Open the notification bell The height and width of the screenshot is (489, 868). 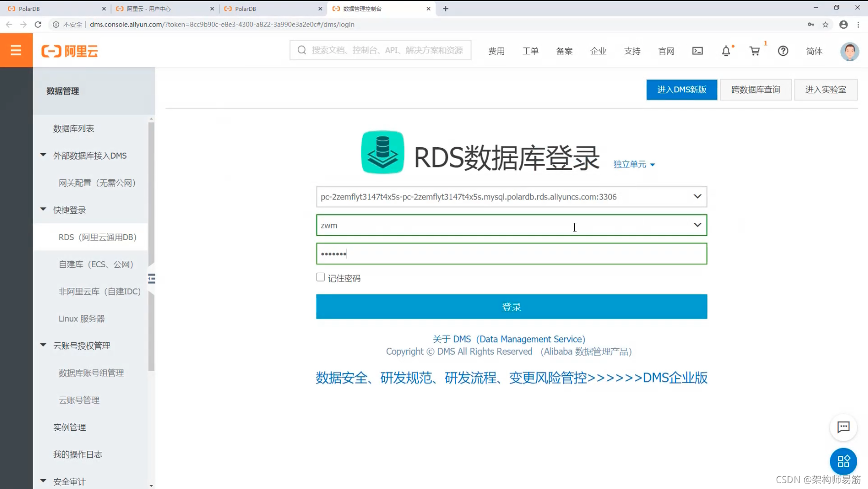tap(726, 51)
